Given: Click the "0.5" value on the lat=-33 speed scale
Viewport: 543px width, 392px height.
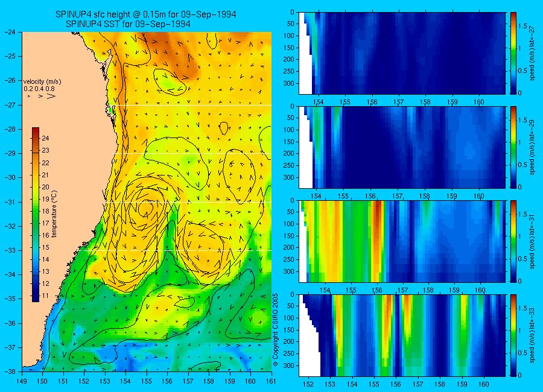Looking at the screenshot, I should (x=522, y=353).
